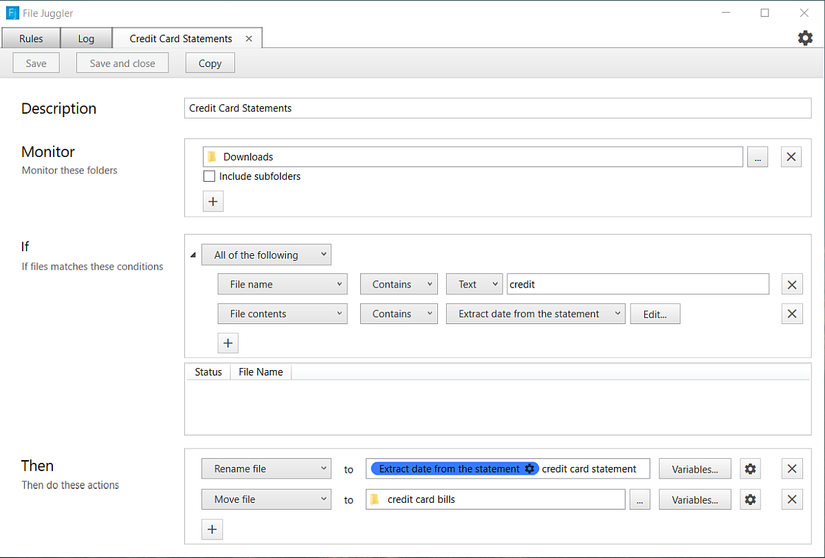Click the Save and close button

(x=122, y=63)
